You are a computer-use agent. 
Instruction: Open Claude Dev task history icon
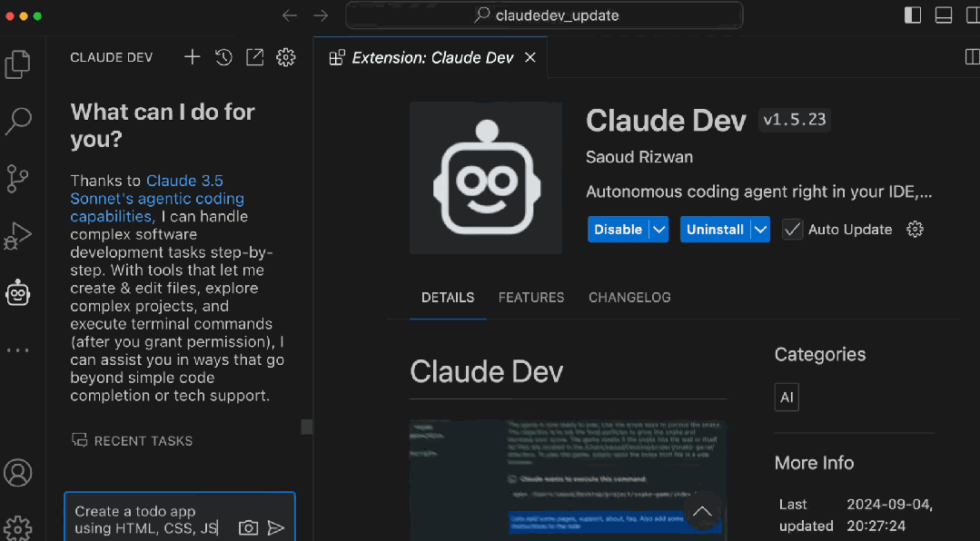(223, 57)
